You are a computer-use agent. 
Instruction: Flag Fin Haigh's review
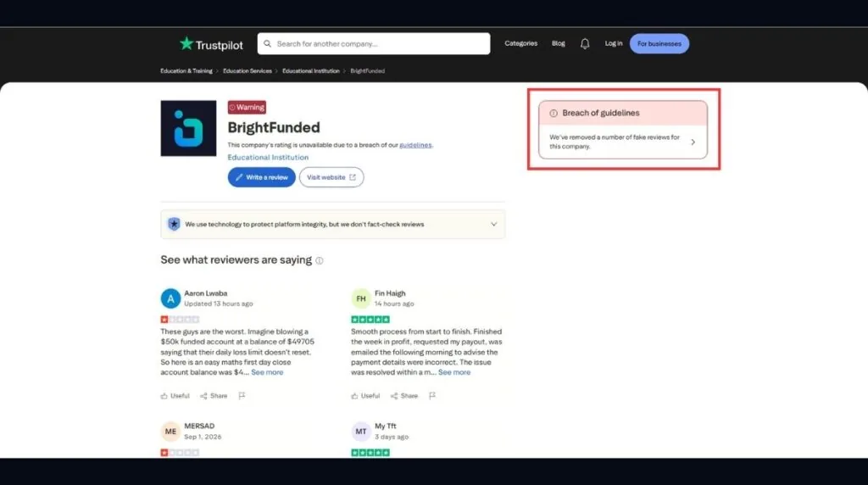pyautogui.click(x=432, y=396)
